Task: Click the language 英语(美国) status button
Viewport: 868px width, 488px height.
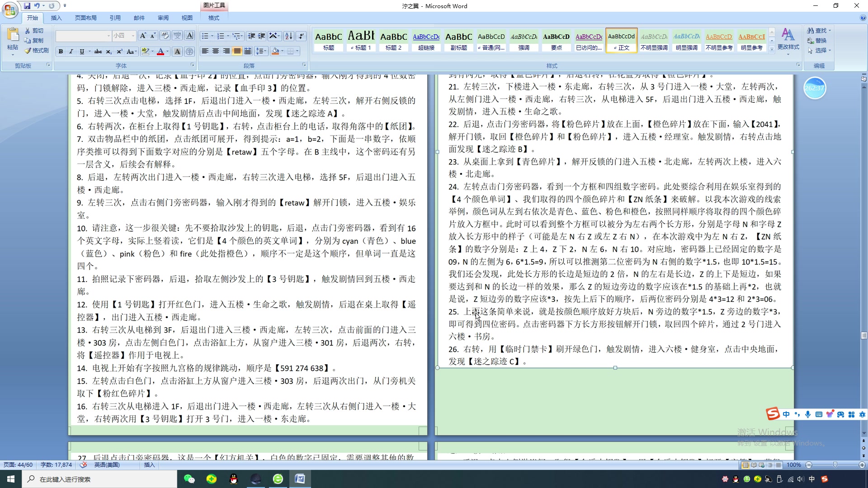Action: pos(107,465)
